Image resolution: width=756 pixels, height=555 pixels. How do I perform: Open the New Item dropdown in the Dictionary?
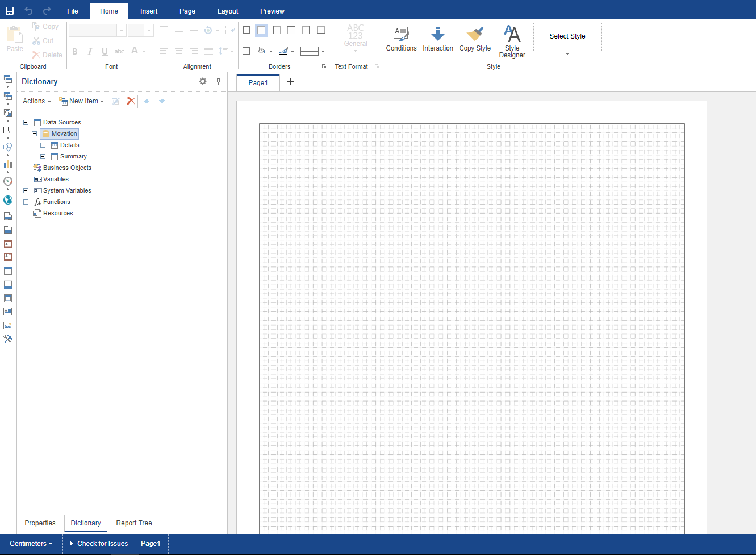(82, 101)
